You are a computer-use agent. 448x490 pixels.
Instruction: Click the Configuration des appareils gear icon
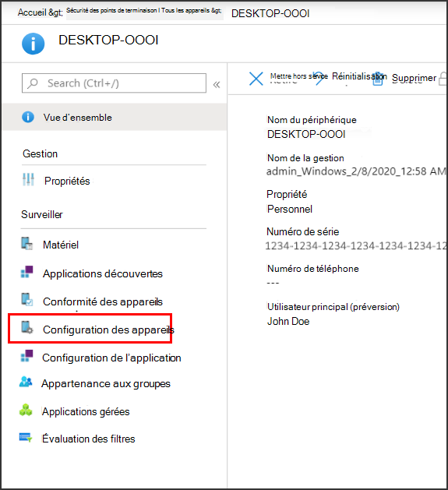[x=27, y=327]
